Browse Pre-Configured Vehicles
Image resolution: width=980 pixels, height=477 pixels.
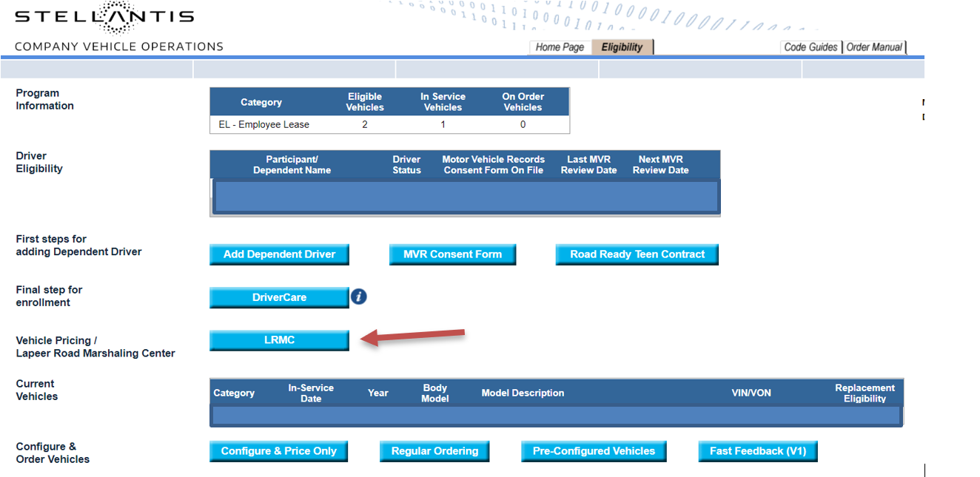(594, 451)
